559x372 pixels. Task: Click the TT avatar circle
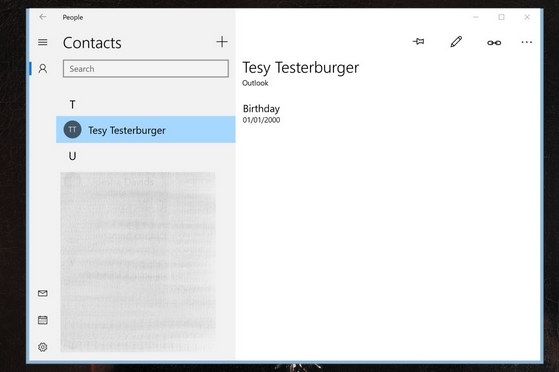tap(72, 129)
